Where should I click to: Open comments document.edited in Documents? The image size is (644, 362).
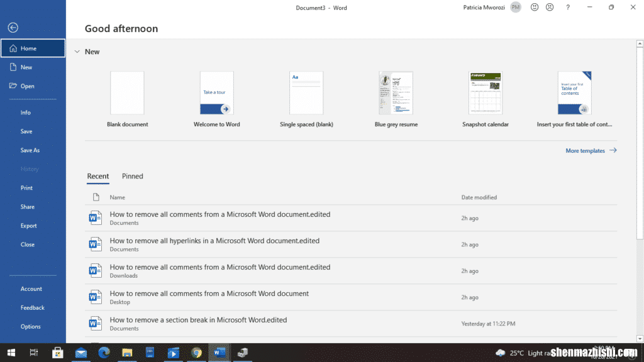[x=351, y=218]
